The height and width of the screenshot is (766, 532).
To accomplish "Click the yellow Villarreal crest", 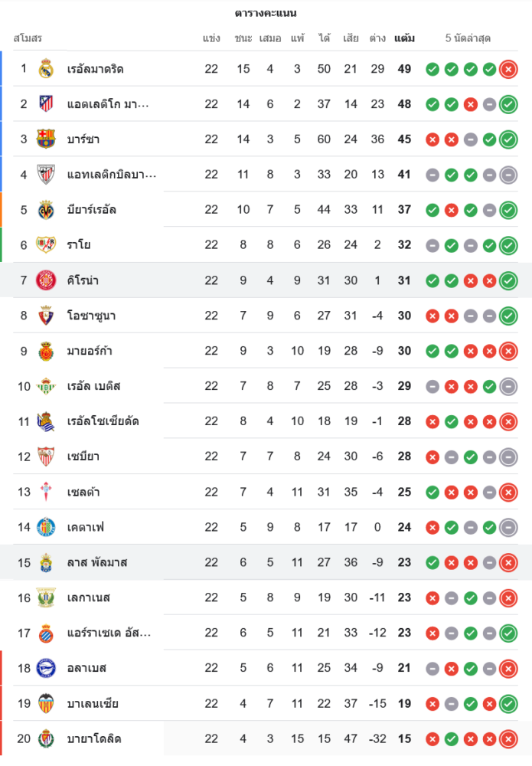I will 46,210.
